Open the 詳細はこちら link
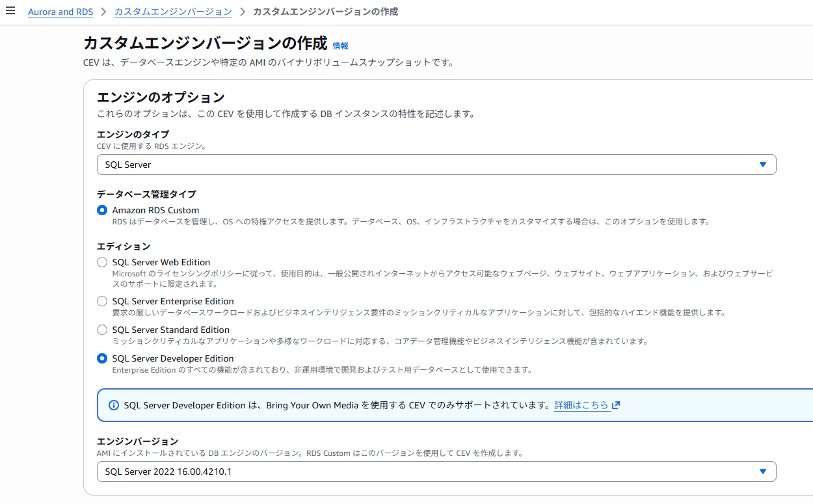The width and height of the screenshot is (813, 504). [581, 405]
